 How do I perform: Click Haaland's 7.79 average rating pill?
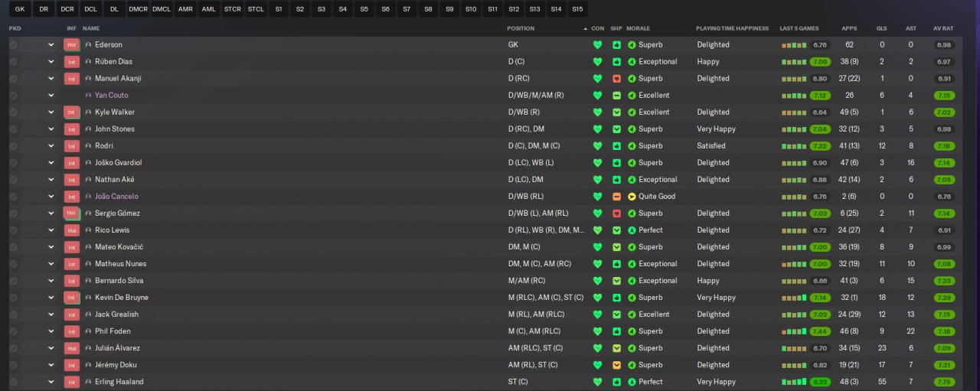click(x=944, y=382)
